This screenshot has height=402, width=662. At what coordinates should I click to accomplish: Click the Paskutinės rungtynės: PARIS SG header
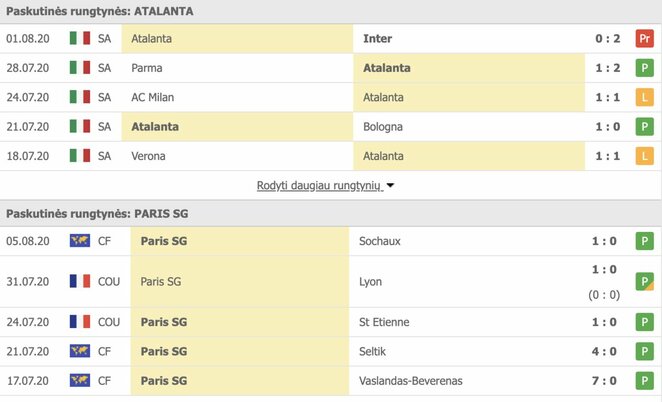(x=97, y=213)
